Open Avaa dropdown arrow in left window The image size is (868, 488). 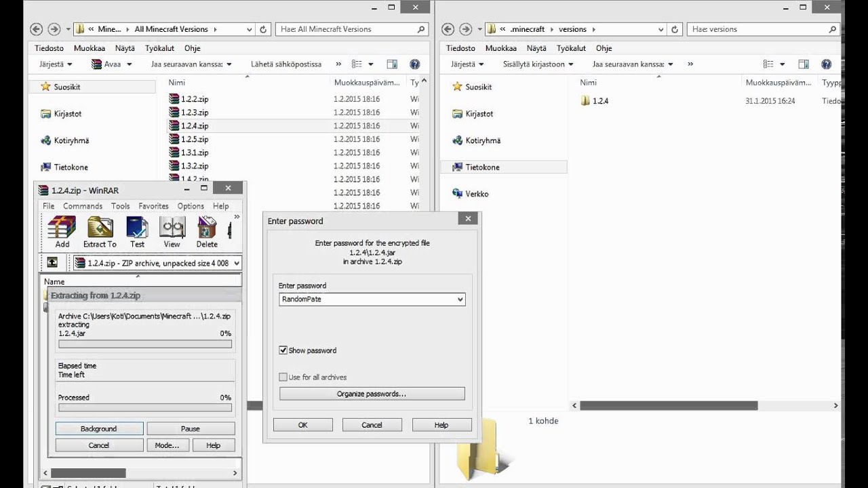point(129,64)
